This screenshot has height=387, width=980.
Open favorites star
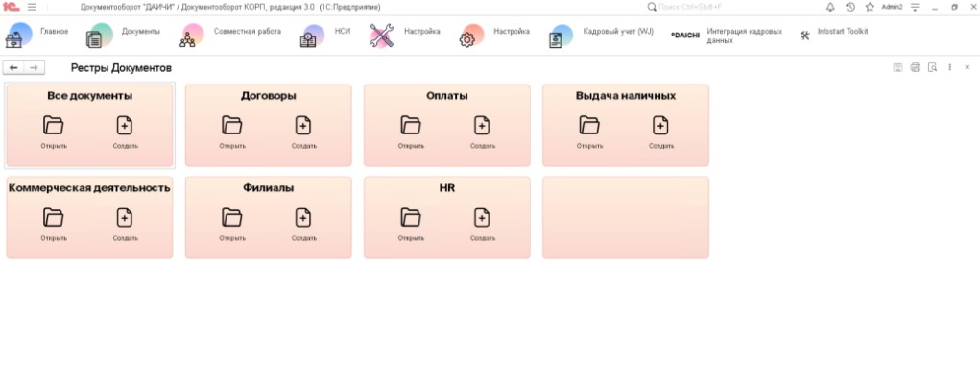[x=870, y=7]
